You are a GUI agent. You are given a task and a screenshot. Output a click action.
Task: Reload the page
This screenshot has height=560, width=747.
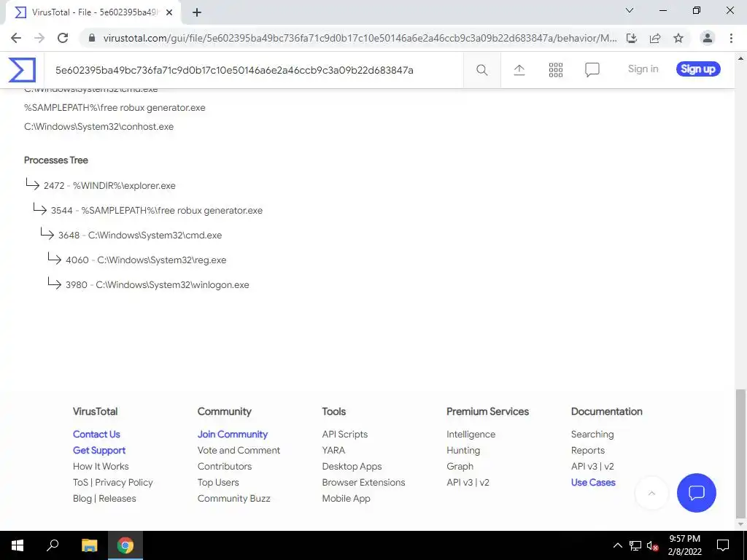pos(63,38)
